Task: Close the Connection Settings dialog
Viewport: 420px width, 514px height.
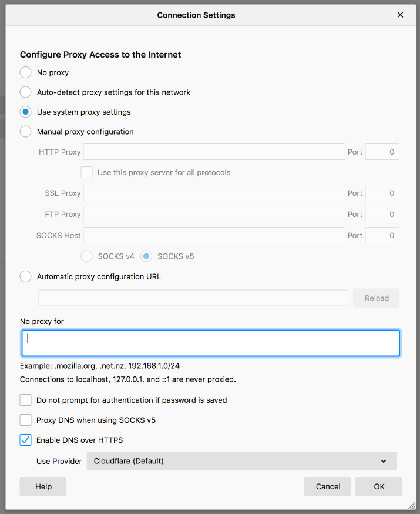Action: point(400,15)
